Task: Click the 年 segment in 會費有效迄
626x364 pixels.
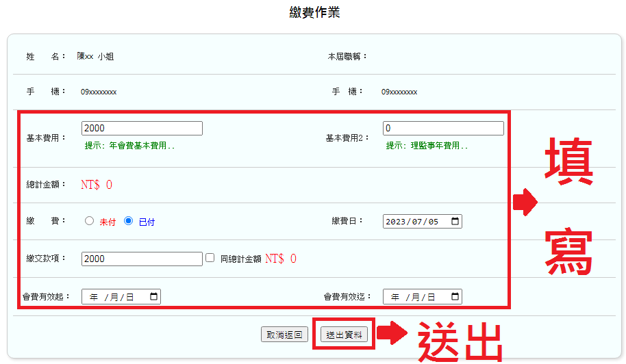Action: pos(395,297)
